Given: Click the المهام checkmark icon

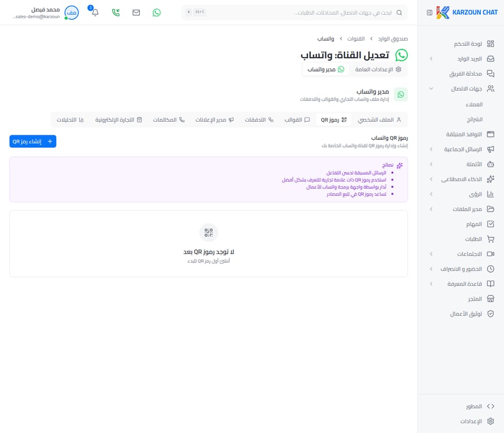Looking at the screenshot, I should click(x=490, y=224).
